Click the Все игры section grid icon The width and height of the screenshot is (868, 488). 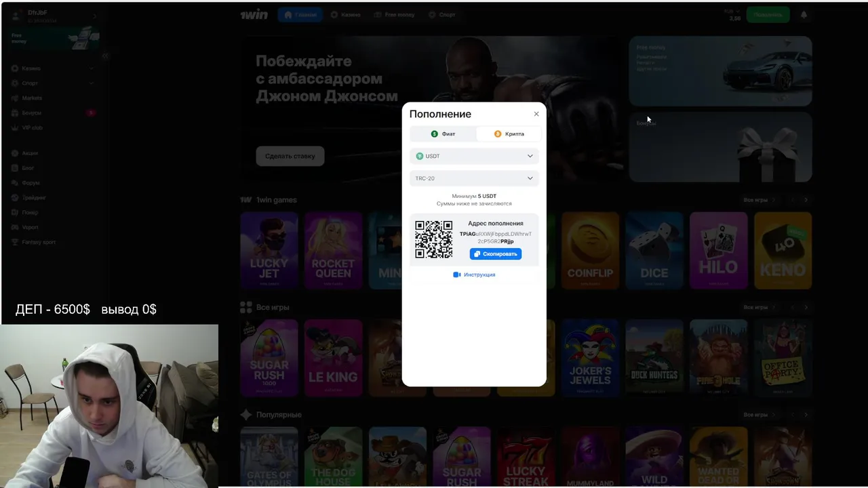click(x=245, y=307)
